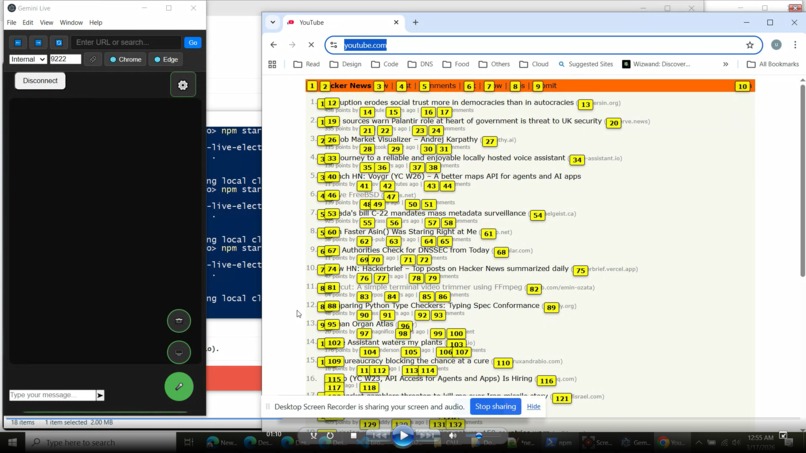This screenshot has height=453, width=806.
Task: Open the Windows Start menu
Action: coord(12,442)
